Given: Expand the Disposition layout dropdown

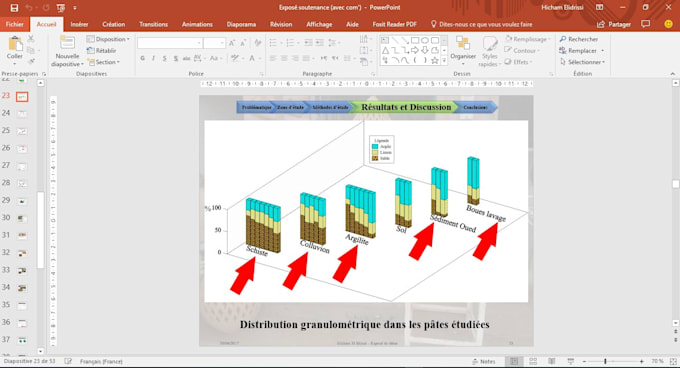Looking at the screenshot, I should coord(108,39).
